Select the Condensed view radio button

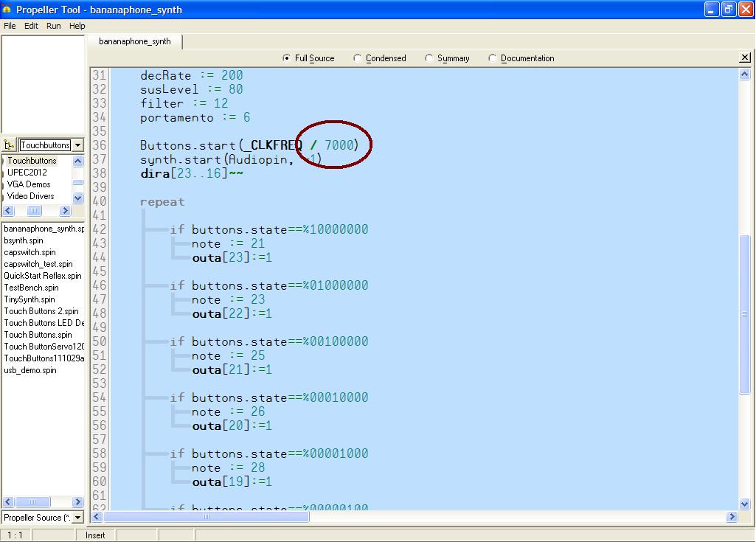pos(358,58)
